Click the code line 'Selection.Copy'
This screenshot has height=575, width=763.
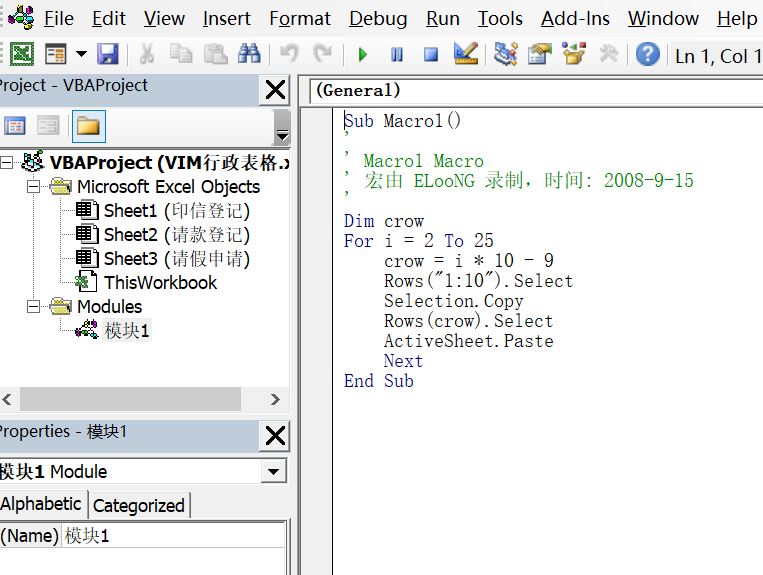point(454,301)
